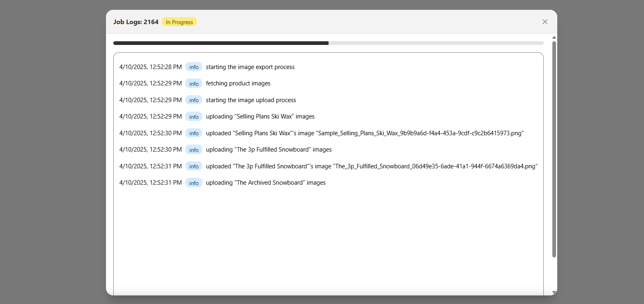644x304 pixels.
Task: Select the Job Logs: 2164 title
Action: 136,22
